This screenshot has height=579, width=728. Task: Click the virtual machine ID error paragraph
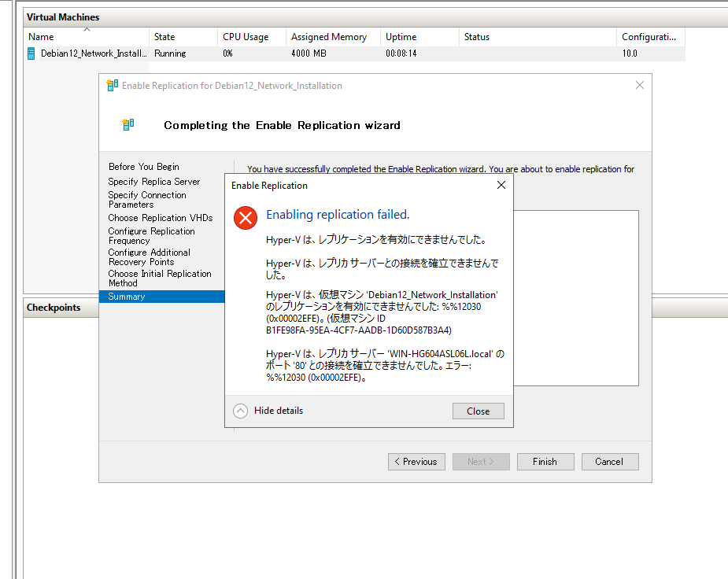click(x=382, y=312)
